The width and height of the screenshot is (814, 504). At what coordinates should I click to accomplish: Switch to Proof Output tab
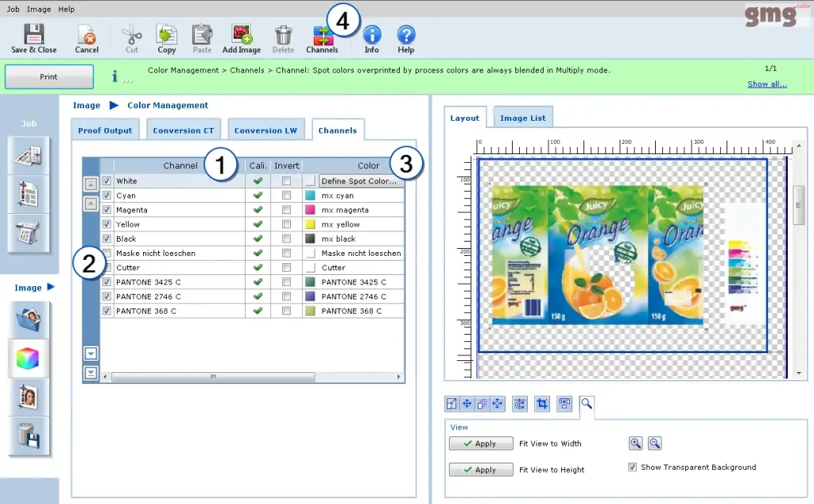(x=105, y=130)
